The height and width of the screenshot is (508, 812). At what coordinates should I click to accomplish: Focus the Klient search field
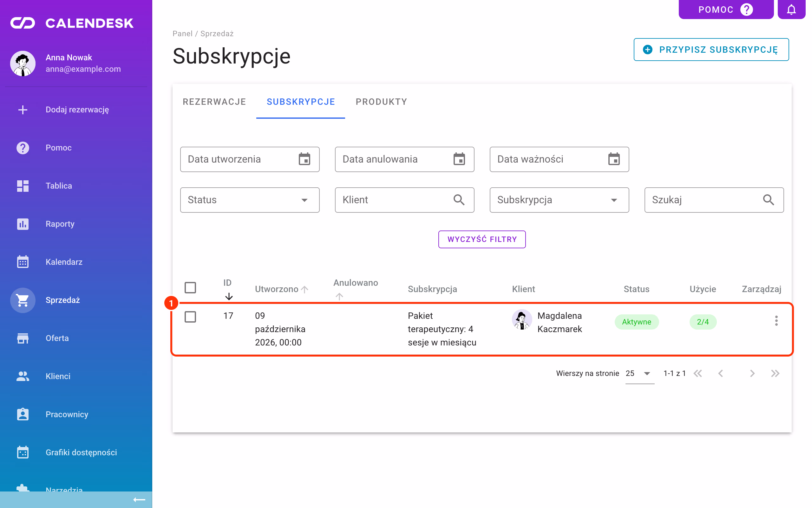[x=404, y=200]
